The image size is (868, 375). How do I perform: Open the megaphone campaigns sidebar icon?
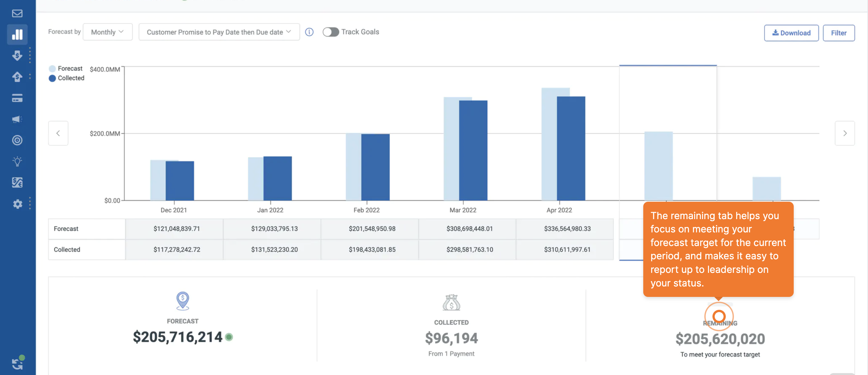pos(17,119)
